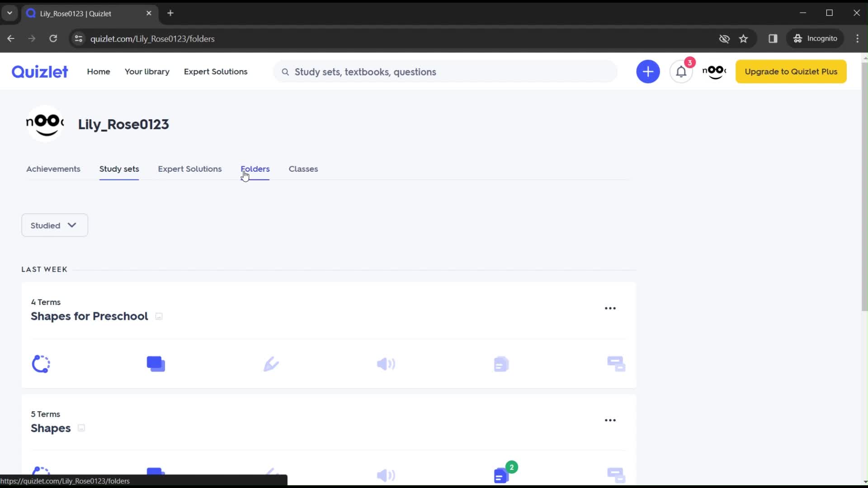
Task: Open Spell mode for Shapes for Preschool
Action: 386,364
